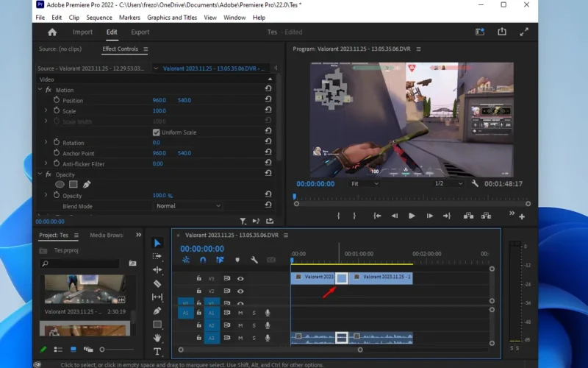Step back one frame
The height and width of the screenshot is (368, 588).
[x=395, y=216]
